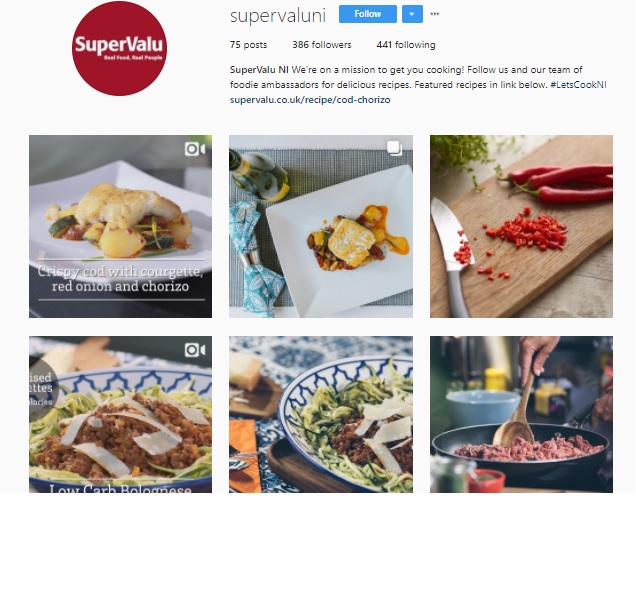Open the three-dot options menu
The image size is (636, 602).
434,14
